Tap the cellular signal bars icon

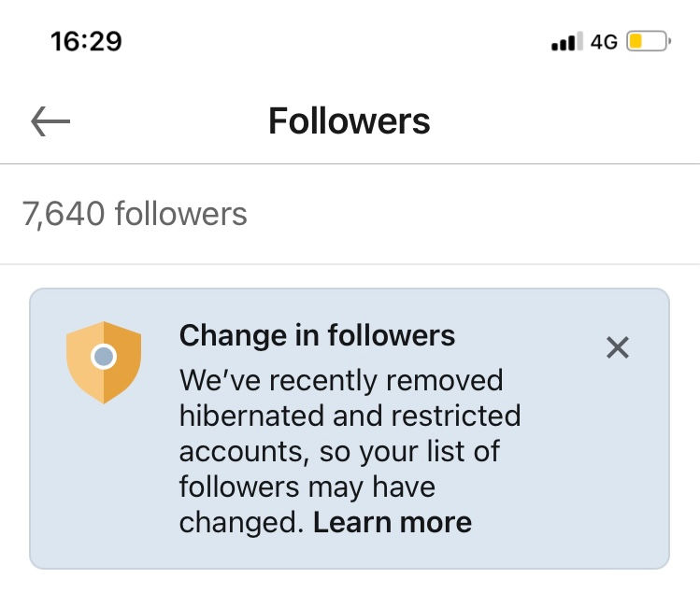(x=566, y=42)
